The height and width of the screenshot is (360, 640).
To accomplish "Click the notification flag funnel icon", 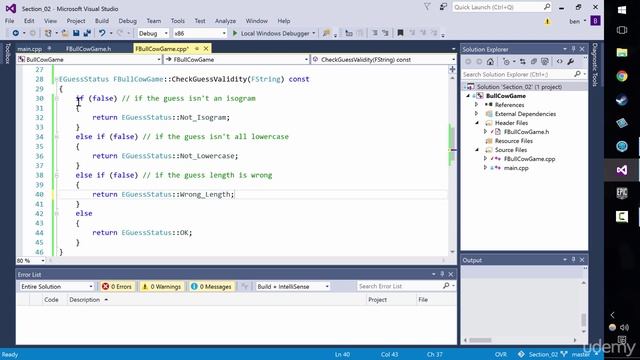I will (427, 7).
